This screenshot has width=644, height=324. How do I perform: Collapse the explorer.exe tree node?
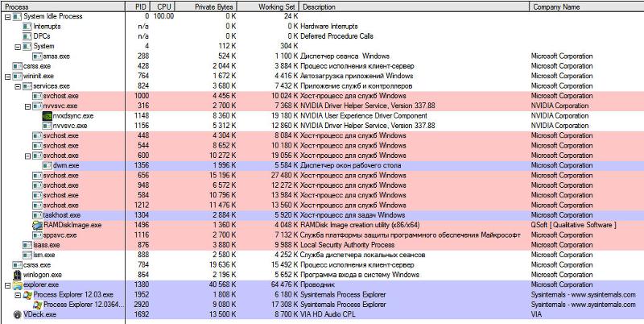7,285
